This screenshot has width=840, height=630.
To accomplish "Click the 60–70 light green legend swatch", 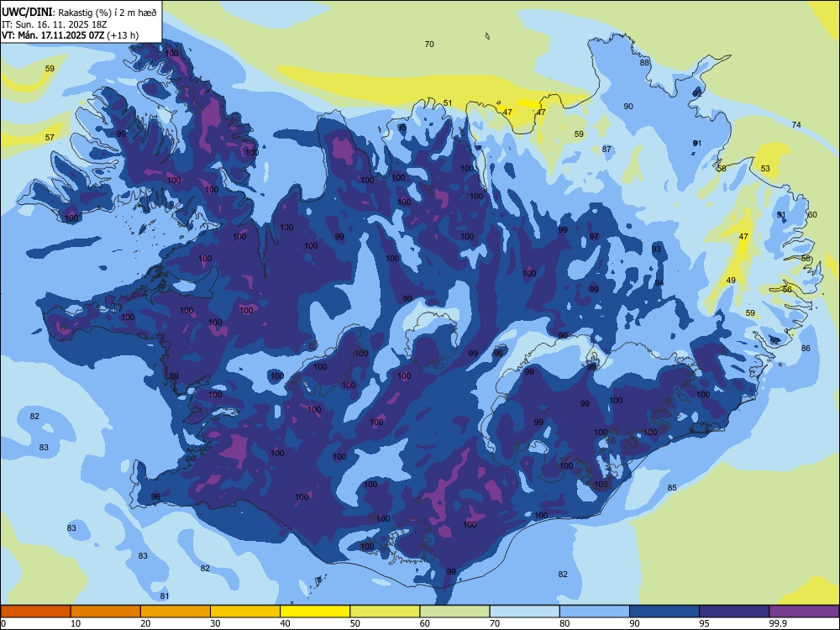I will [x=454, y=612].
